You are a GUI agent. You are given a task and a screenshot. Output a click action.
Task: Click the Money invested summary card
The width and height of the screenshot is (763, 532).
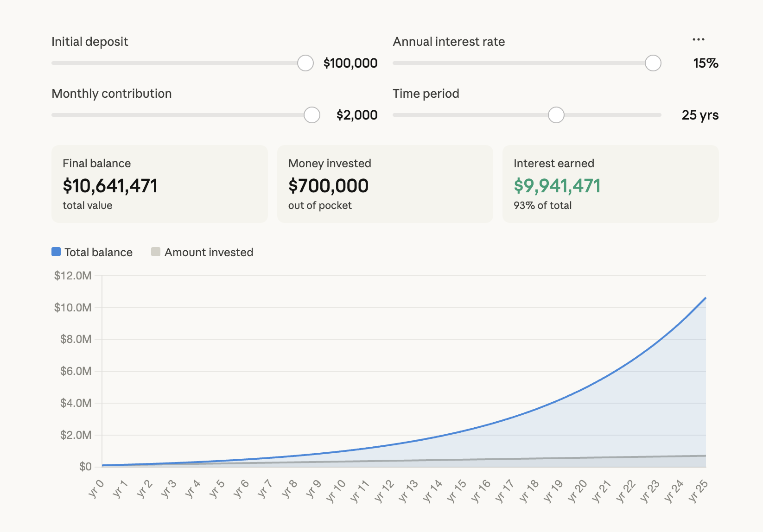pos(385,184)
